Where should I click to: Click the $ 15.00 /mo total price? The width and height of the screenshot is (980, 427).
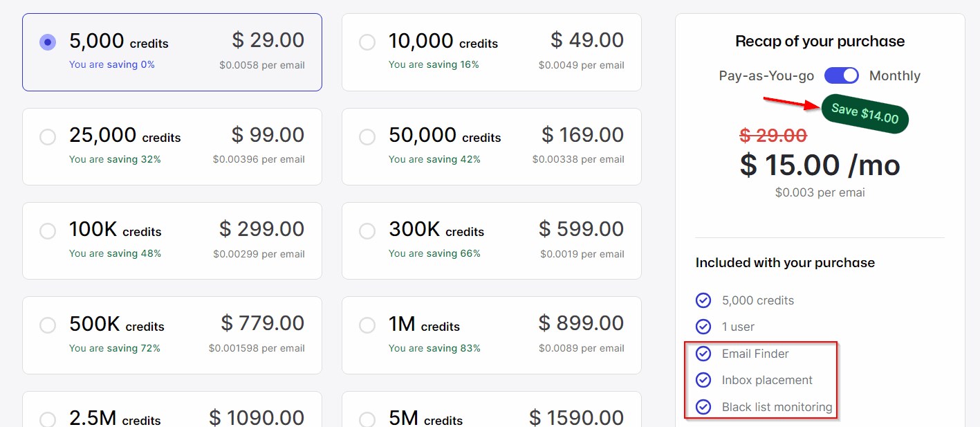(x=820, y=165)
